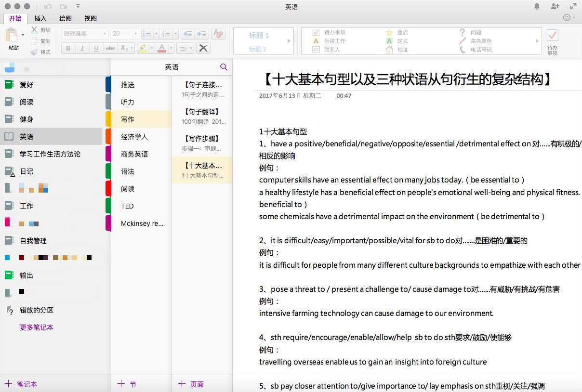582x392 pixels.
Task: Open the 爱好 notebook
Action: pyautogui.click(x=51, y=85)
